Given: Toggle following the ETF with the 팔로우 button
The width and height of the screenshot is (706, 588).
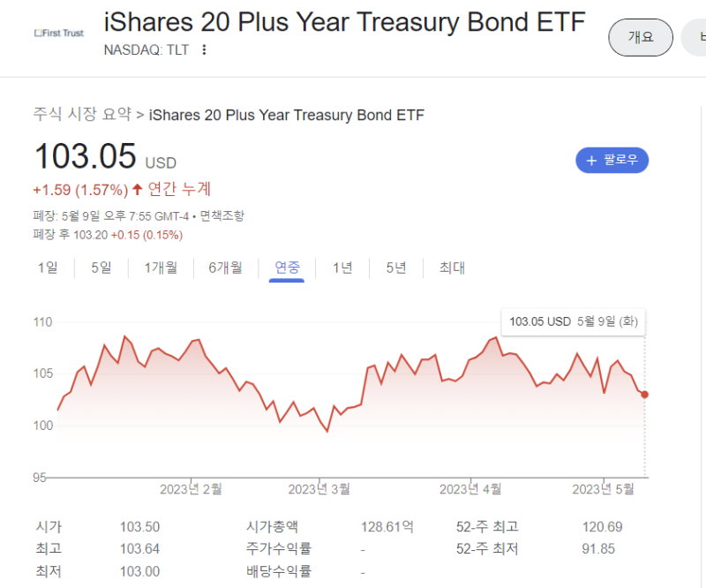Looking at the screenshot, I should 612,160.
